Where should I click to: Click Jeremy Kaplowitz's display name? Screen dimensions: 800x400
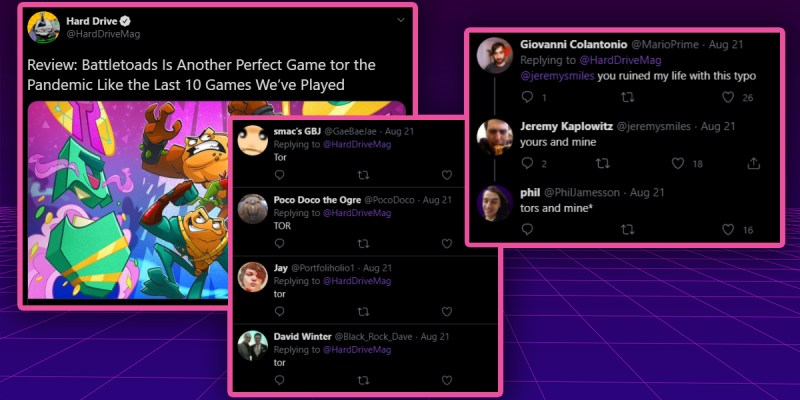566,126
